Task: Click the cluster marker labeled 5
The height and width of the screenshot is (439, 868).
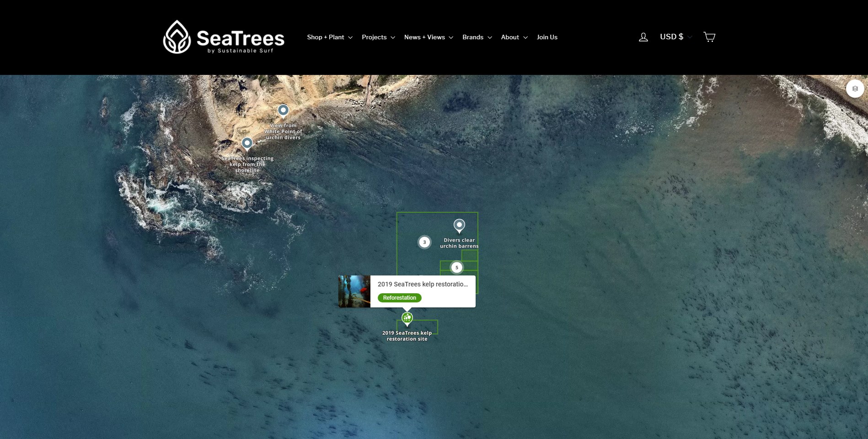Action: coord(457,267)
